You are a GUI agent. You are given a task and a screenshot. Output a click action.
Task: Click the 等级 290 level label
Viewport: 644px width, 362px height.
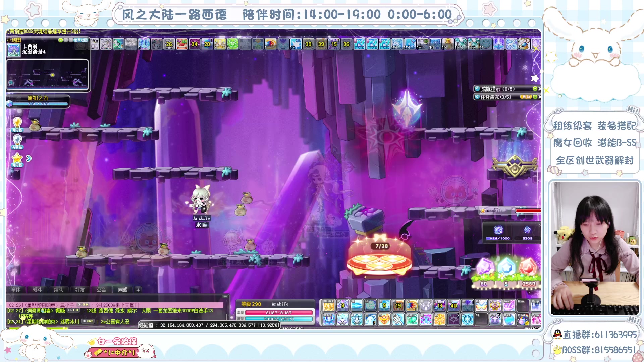pos(251,304)
